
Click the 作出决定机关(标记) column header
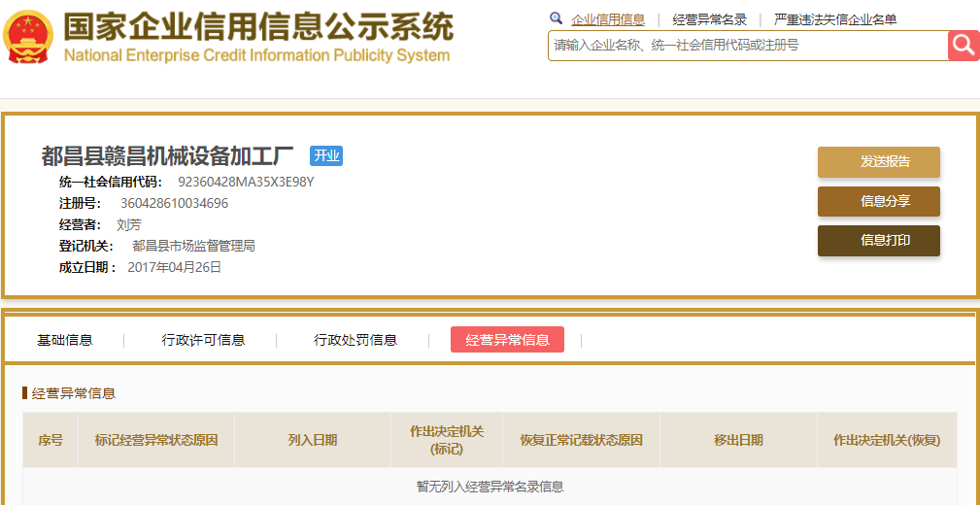447,440
